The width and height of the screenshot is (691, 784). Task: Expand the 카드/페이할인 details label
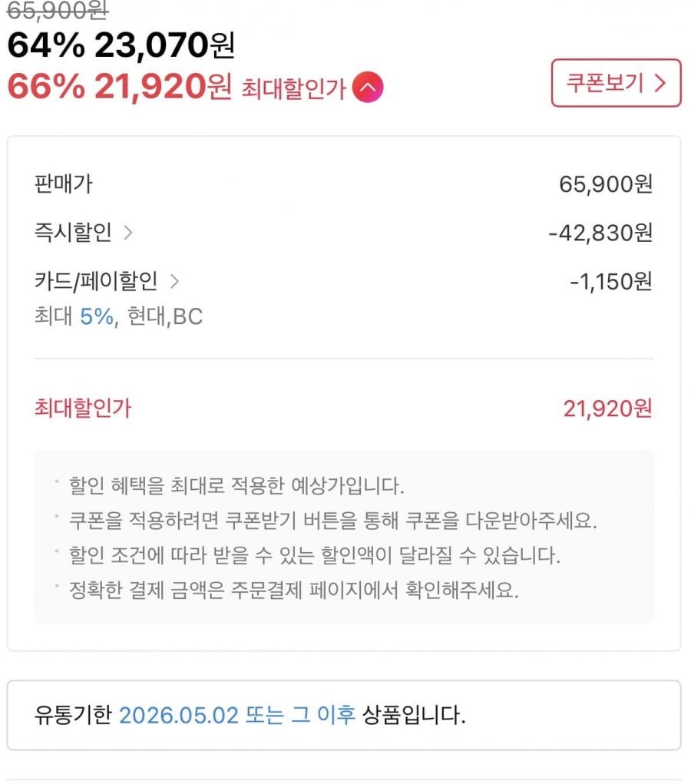click(96, 282)
